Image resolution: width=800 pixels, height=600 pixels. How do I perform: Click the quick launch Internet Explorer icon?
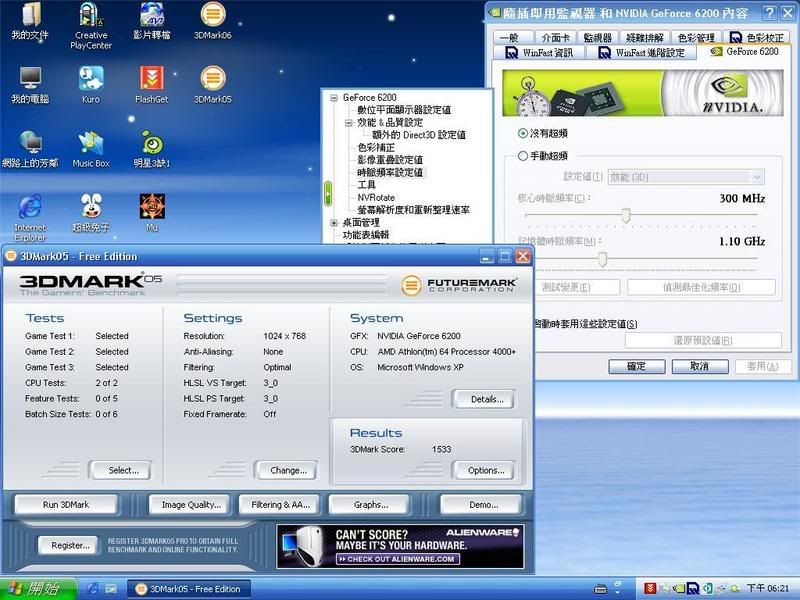[93, 589]
